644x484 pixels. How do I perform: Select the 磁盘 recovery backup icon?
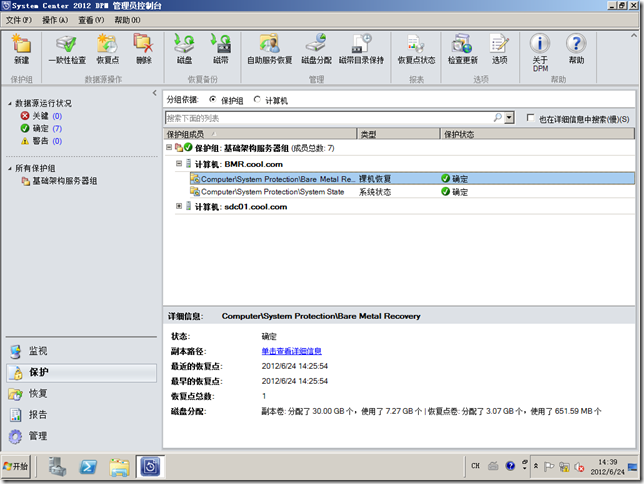(184, 49)
